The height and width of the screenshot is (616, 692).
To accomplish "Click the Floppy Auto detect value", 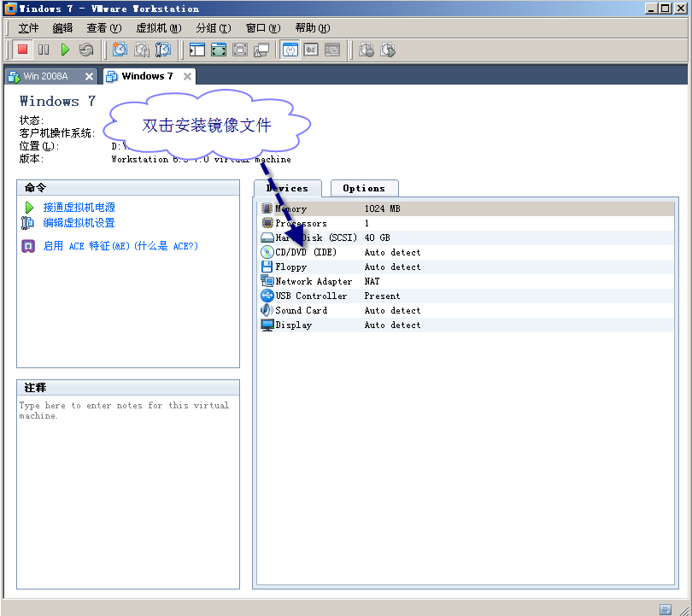I will click(392, 267).
